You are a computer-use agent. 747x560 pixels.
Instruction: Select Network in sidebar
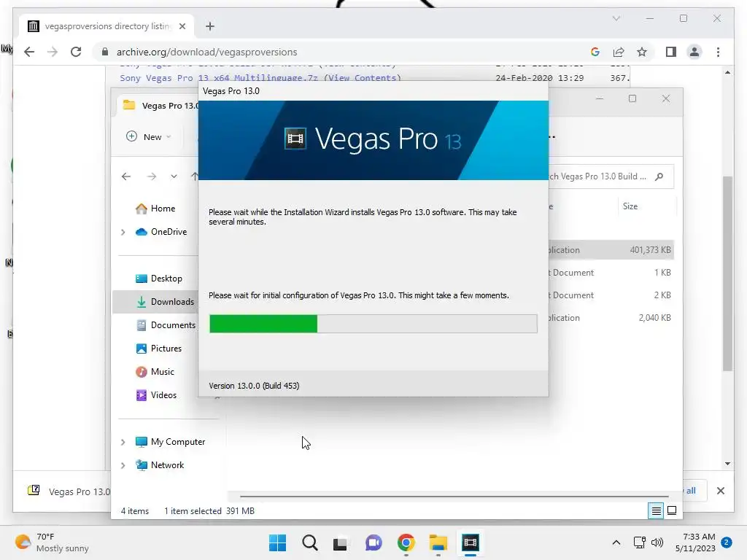pyautogui.click(x=167, y=465)
